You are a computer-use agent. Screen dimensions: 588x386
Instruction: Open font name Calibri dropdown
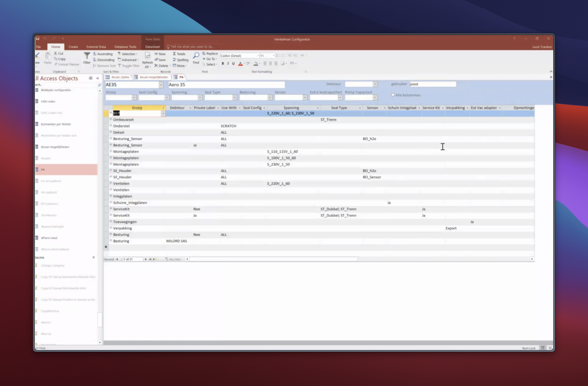click(x=258, y=55)
